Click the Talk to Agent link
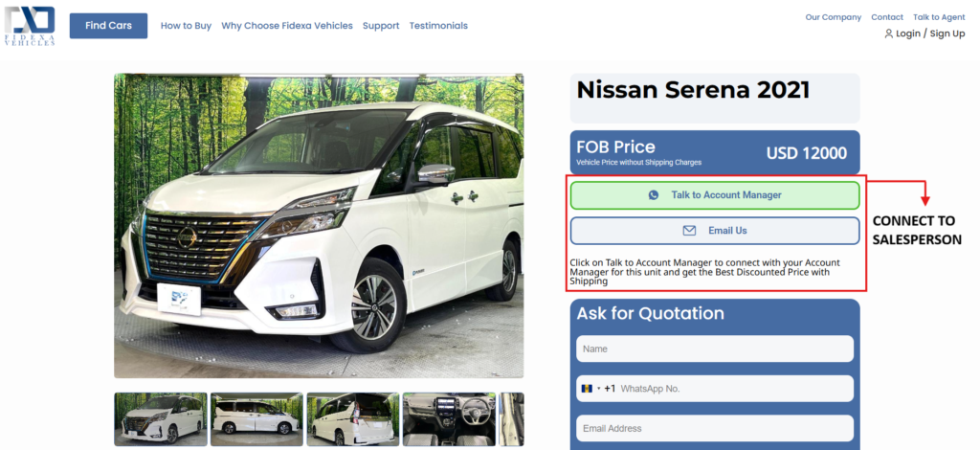 (x=939, y=17)
